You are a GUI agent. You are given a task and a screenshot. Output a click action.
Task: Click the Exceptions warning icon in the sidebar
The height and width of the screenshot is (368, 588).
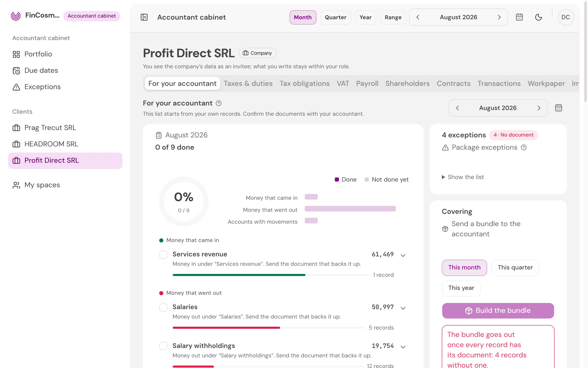click(16, 87)
